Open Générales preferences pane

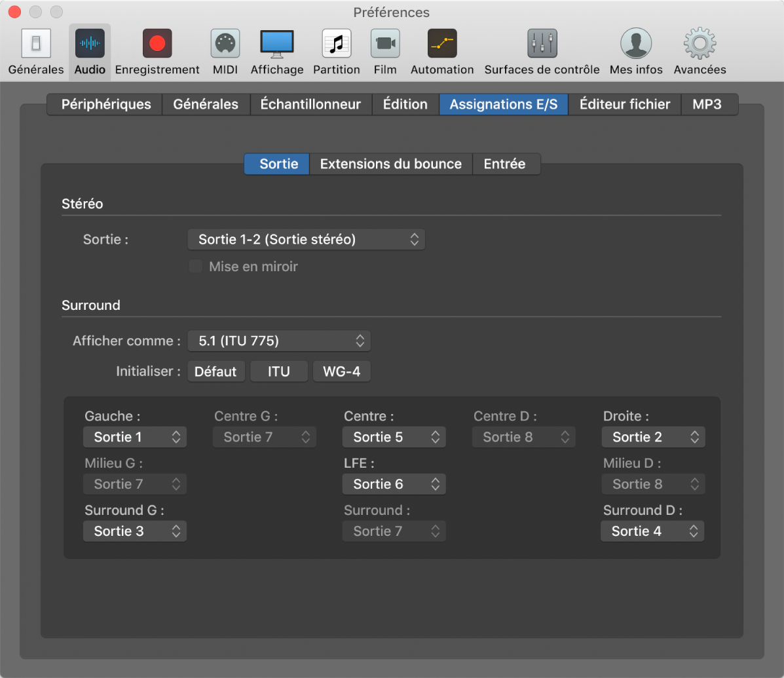coord(36,52)
